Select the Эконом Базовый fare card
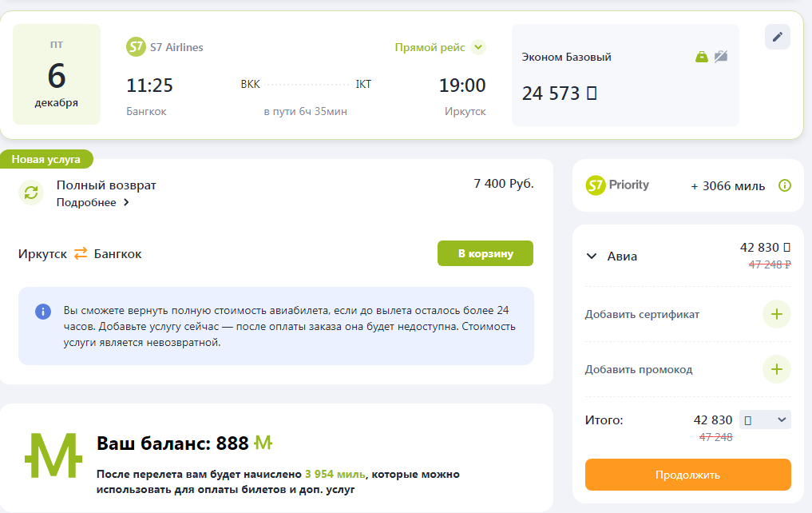Image resolution: width=812 pixels, height=513 pixels. coord(624,75)
